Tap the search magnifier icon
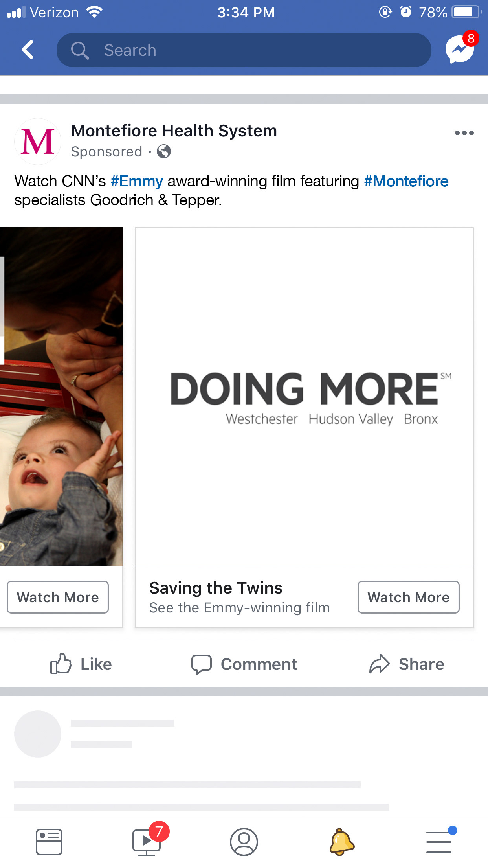Viewport: 488px width, 868px height. tap(80, 50)
